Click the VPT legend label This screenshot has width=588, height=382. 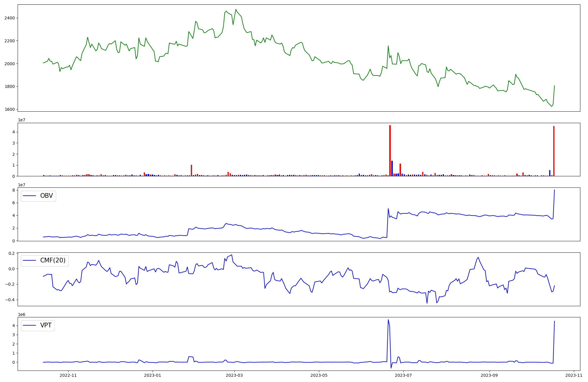[46, 325]
